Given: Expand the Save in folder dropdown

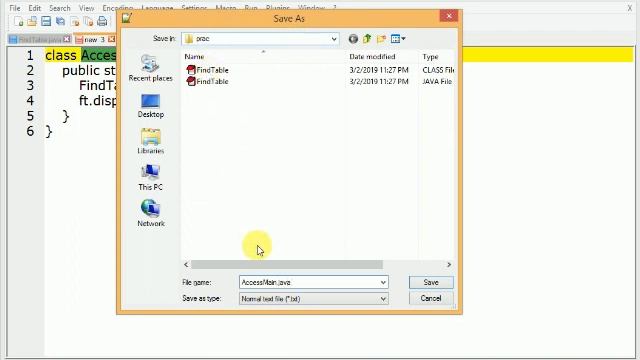Looking at the screenshot, I should (334, 39).
